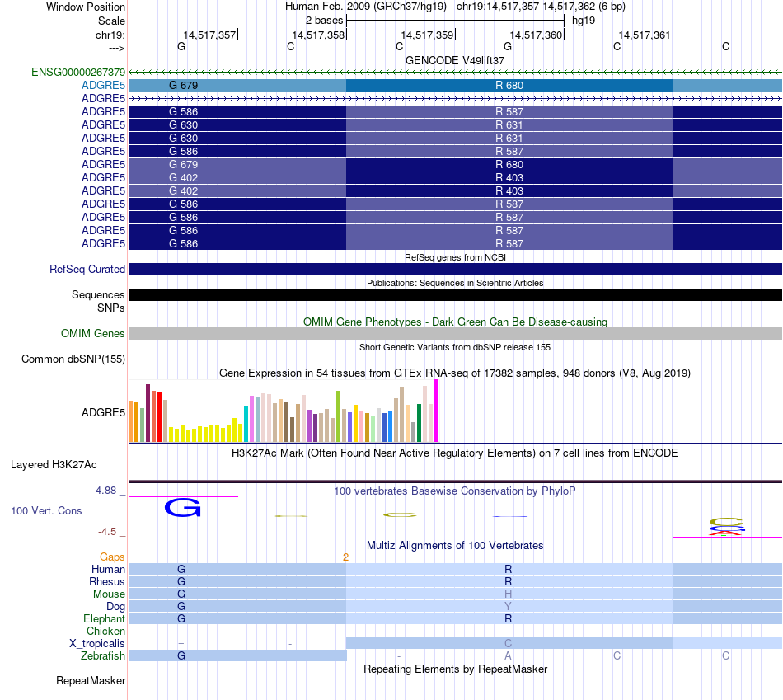This screenshot has height=700, width=783.
Task: Click the chr19: ruler label
Action: (110, 35)
